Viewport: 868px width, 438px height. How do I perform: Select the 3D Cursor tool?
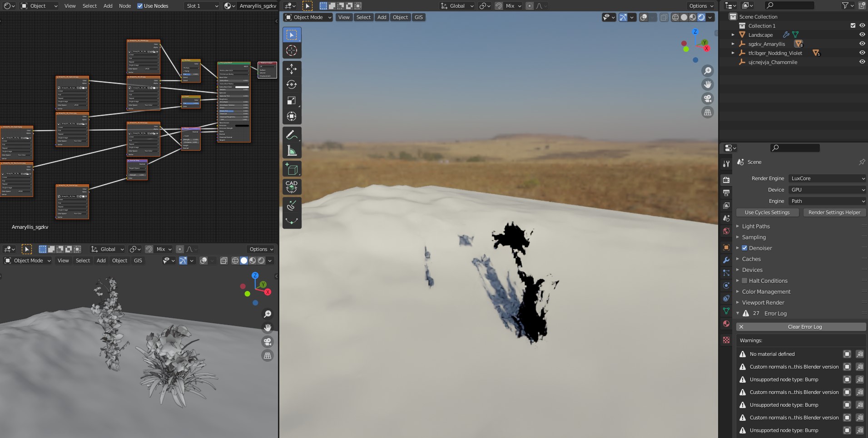pyautogui.click(x=292, y=50)
